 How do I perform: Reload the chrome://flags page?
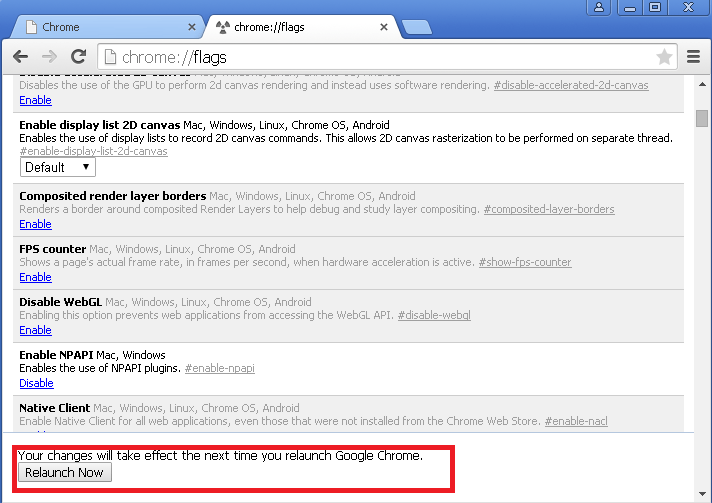pos(79,56)
